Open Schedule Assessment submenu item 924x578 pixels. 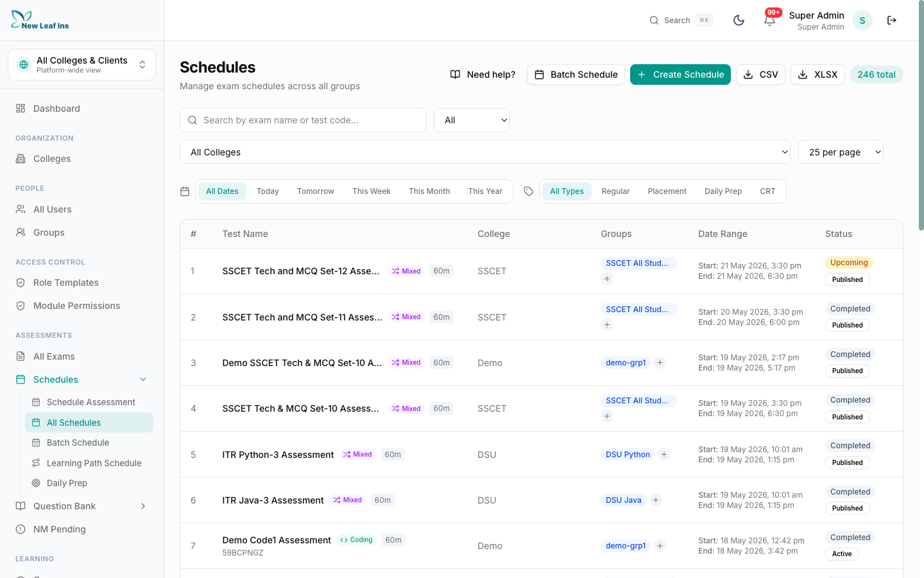(89, 402)
